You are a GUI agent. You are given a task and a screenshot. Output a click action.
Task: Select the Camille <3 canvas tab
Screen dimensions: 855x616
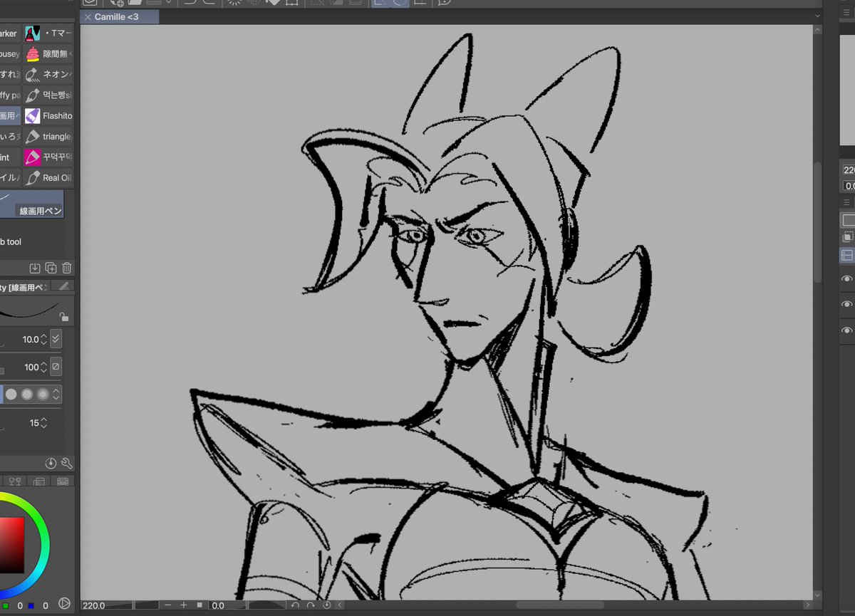click(120, 16)
